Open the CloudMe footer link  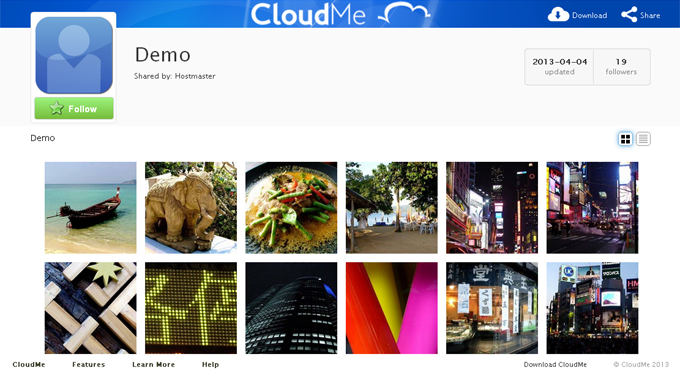point(29,364)
